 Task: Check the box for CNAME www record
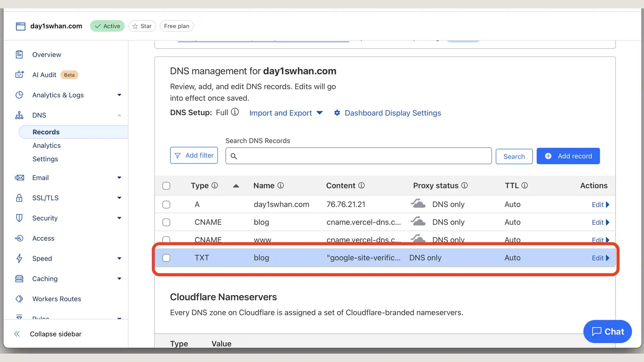point(166,240)
